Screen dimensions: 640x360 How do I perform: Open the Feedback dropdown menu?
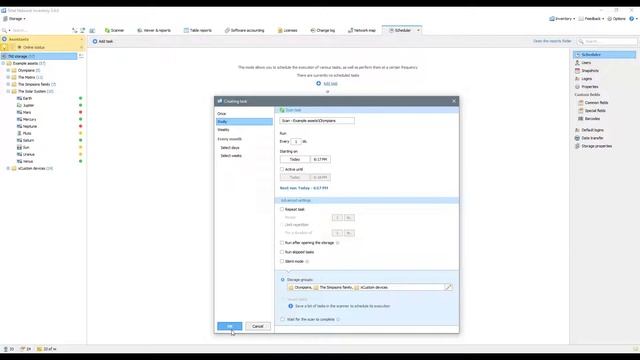[x=591, y=19]
